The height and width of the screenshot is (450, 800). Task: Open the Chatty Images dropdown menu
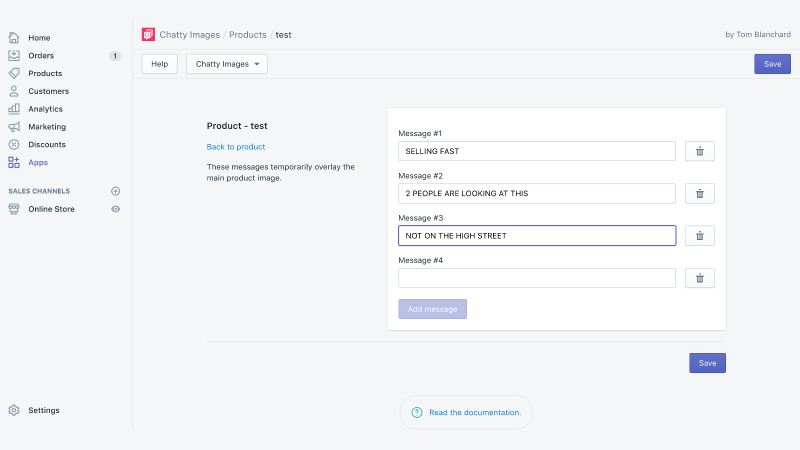[x=227, y=64]
